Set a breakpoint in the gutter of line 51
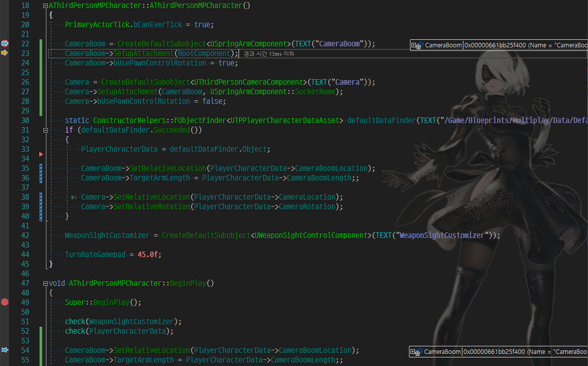This screenshot has width=588, height=366. [5, 321]
